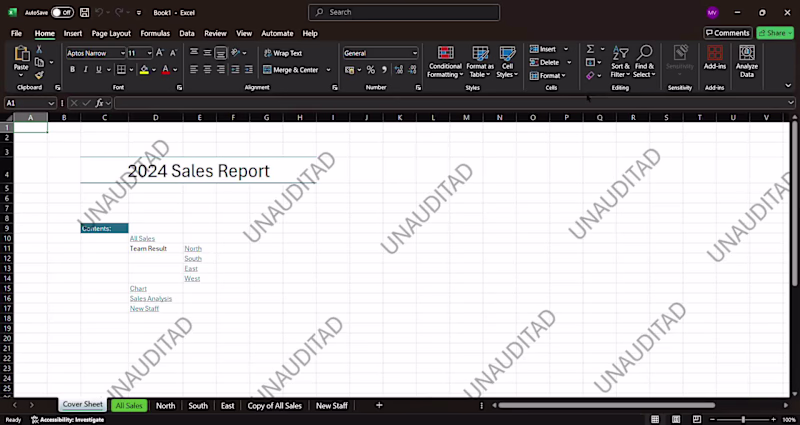This screenshot has height=425, width=800.
Task: Click the Normal view status icon
Action: pyautogui.click(x=655, y=419)
